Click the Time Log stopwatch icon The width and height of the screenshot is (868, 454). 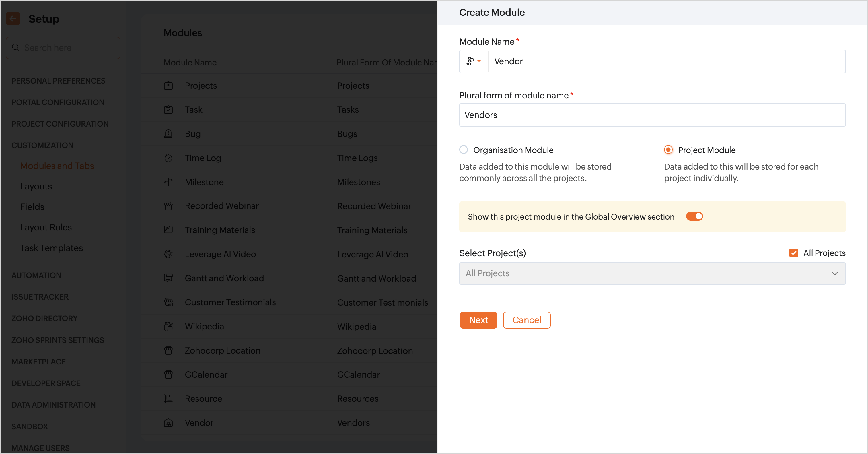point(168,158)
